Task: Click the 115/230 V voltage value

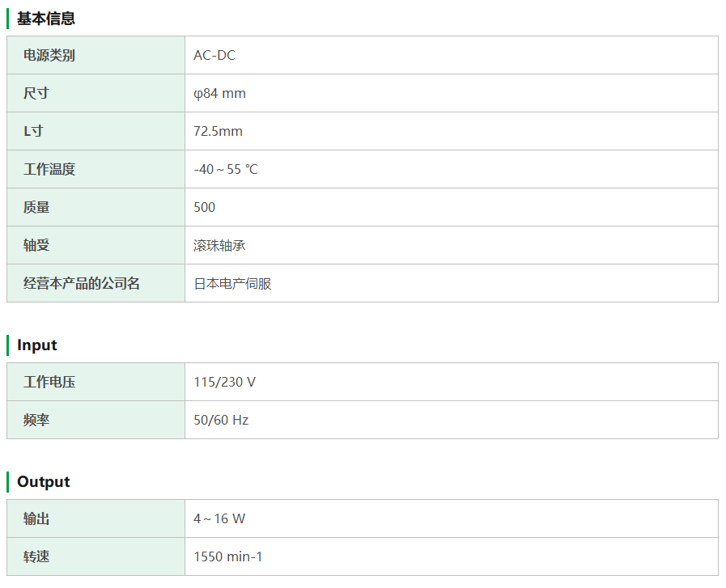Action: point(224,382)
